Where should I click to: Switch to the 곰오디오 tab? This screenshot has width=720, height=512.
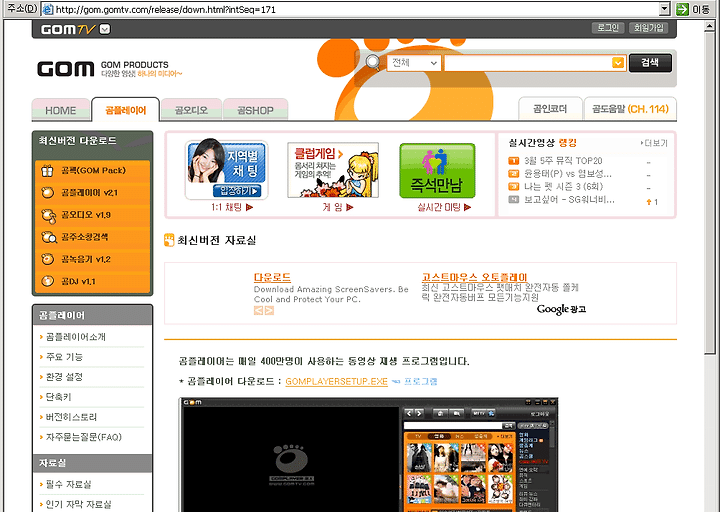(191, 110)
